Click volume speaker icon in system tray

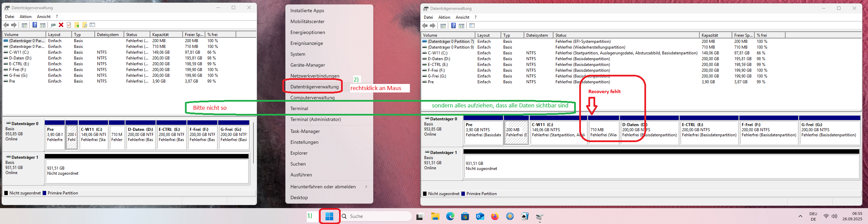pos(834,216)
